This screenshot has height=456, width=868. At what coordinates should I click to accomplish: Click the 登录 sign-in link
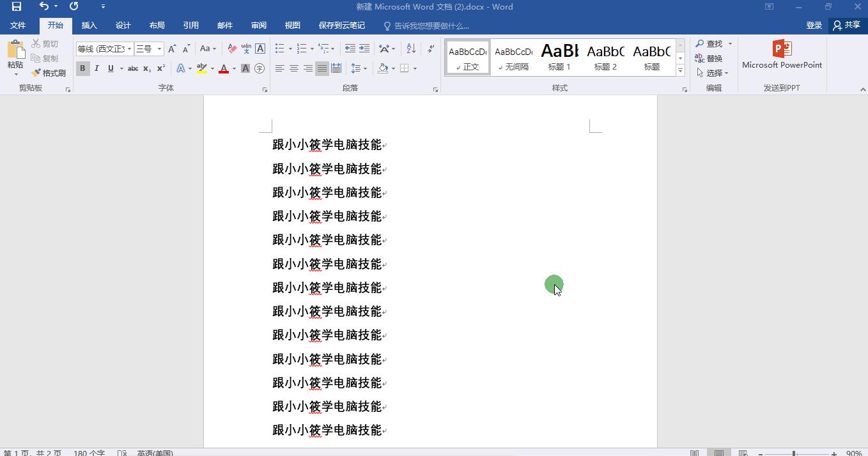(814, 25)
